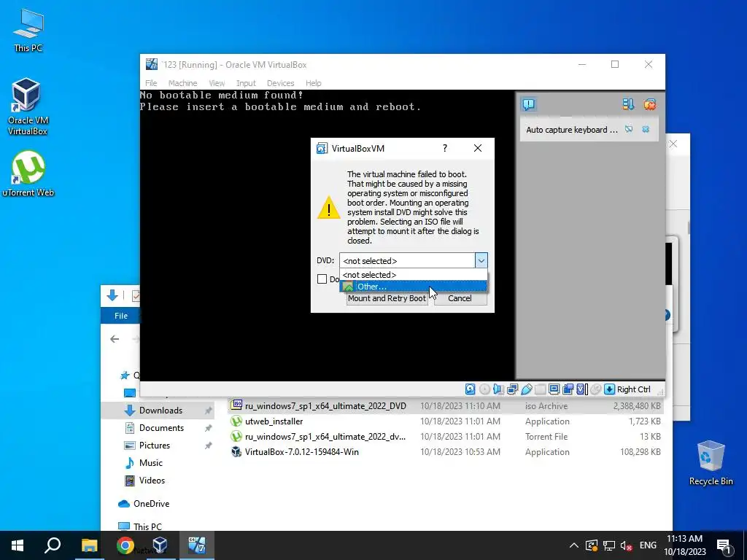The height and width of the screenshot is (560, 747).
Task: Toggle the Do not show again checkbox
Action: 322,279
